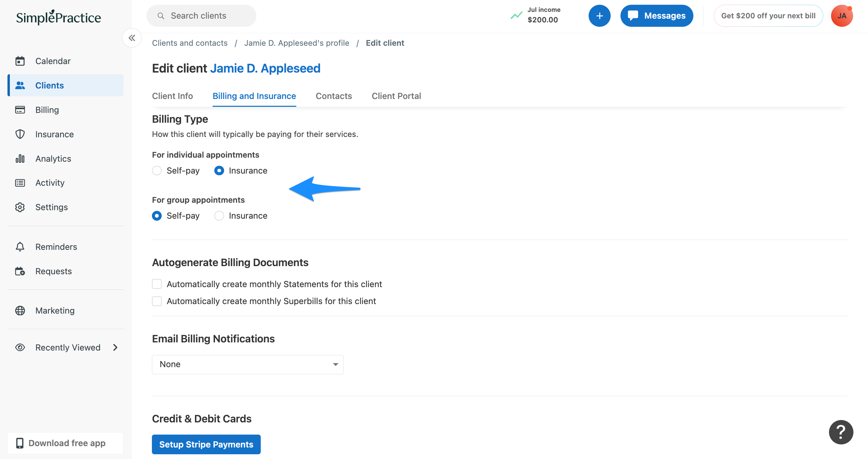The width and height of the screenshot is (868, 459).
Task: Click the Jul income $200.00 amount
Action: pos(542,20)
